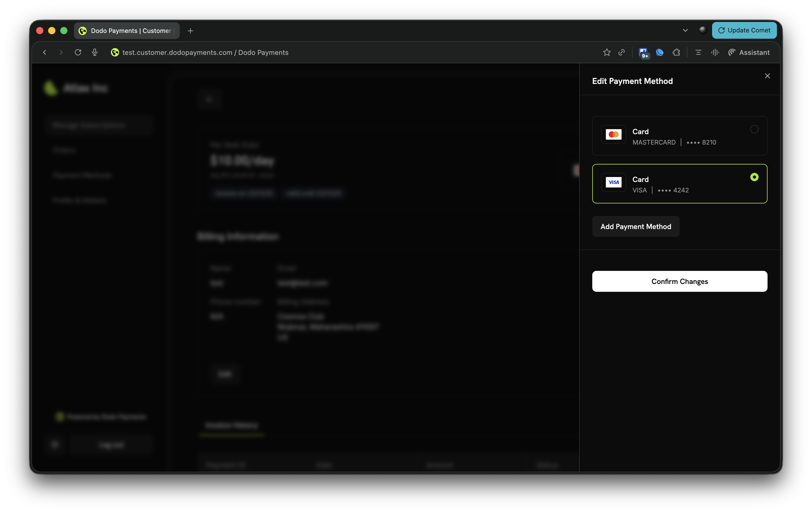Viewport: 812px width, 513px height.
Task: Click the reload page icon
Action: [x=78, y=52]
